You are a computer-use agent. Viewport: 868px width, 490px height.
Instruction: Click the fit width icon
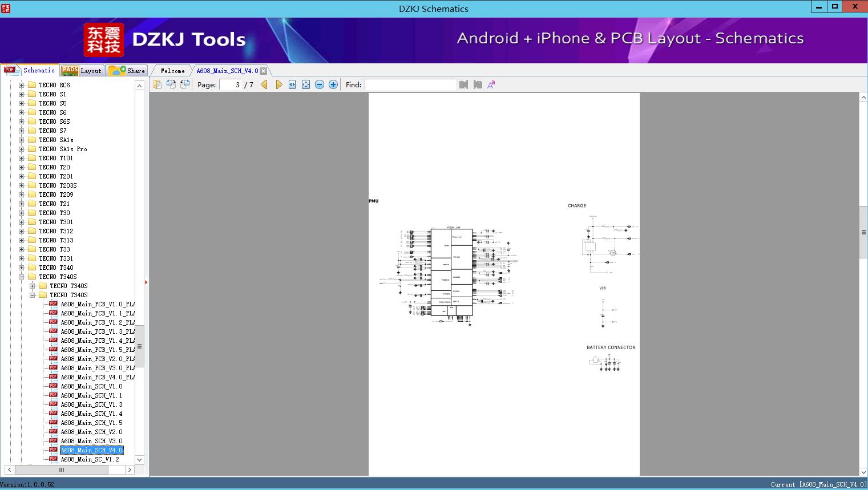(292, 84)
